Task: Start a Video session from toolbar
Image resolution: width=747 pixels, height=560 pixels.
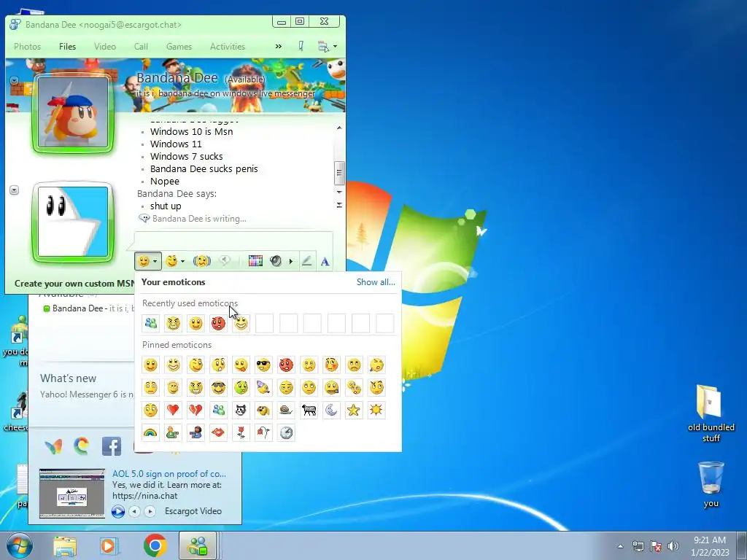Action: [x=105, y=46]
